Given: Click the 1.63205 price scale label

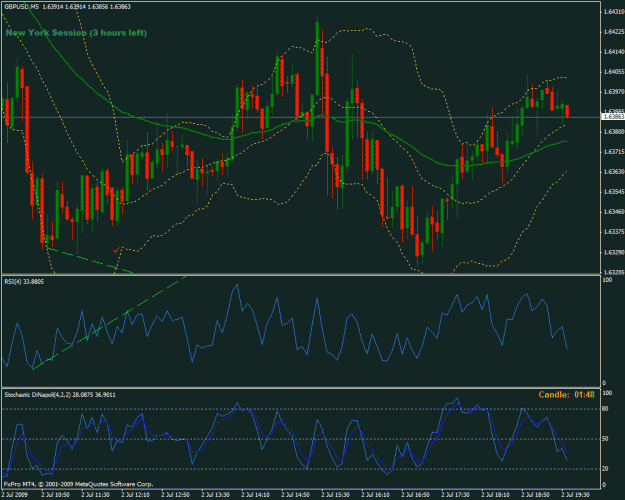Looking at the screenshot, I should point(614,272).
